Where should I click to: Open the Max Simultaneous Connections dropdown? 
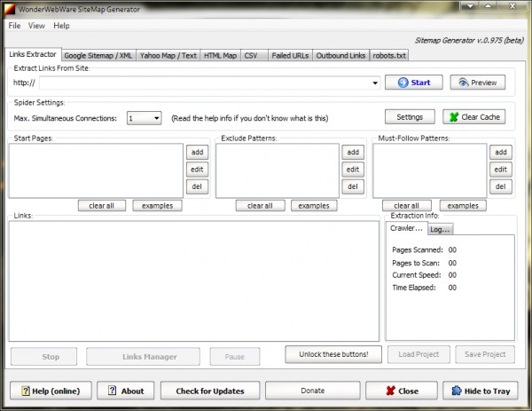click(x=156, y=118)
